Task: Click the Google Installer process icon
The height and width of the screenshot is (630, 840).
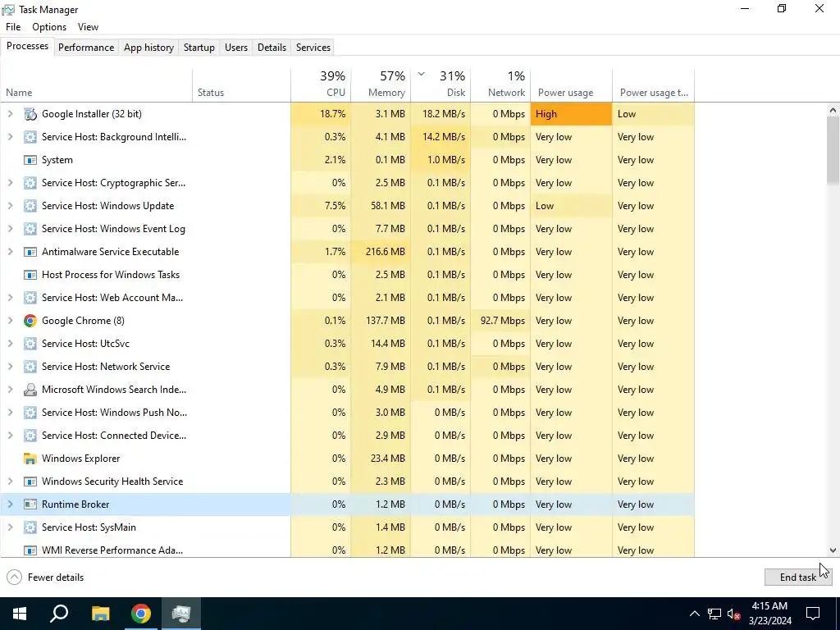Action: 30,113
